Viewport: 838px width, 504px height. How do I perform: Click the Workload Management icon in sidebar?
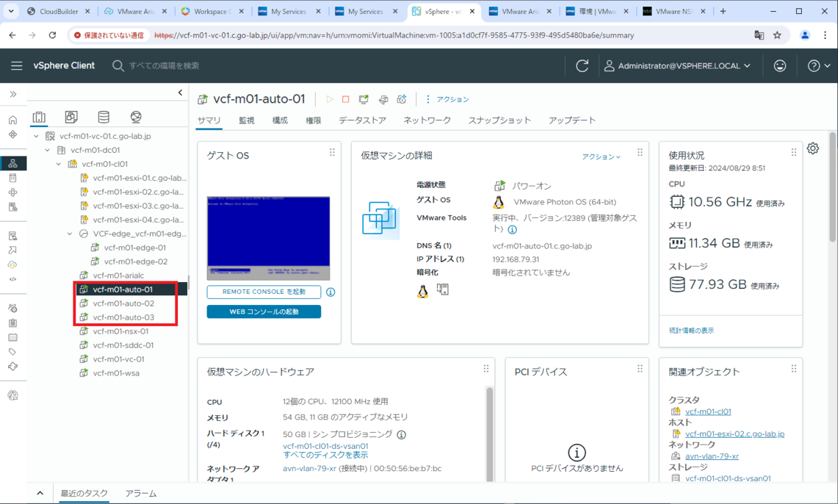click(13, 193)
